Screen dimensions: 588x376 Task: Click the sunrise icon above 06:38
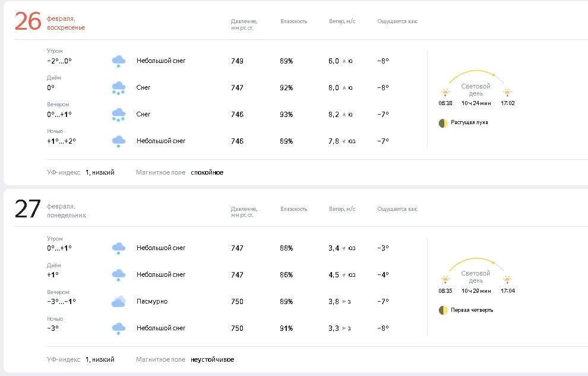click(445, 92)
